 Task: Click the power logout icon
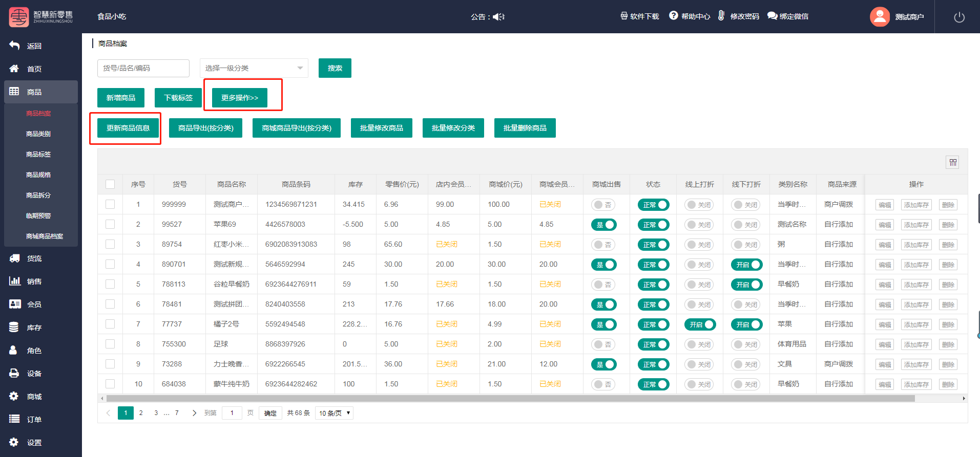coord(959,17)
